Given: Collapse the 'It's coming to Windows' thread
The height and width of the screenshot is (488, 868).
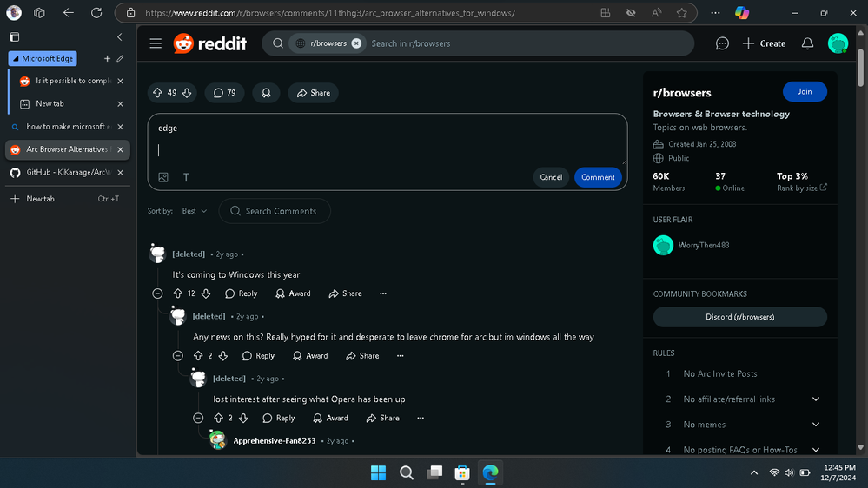Looking at the screenshot, I should click(158, 293).
